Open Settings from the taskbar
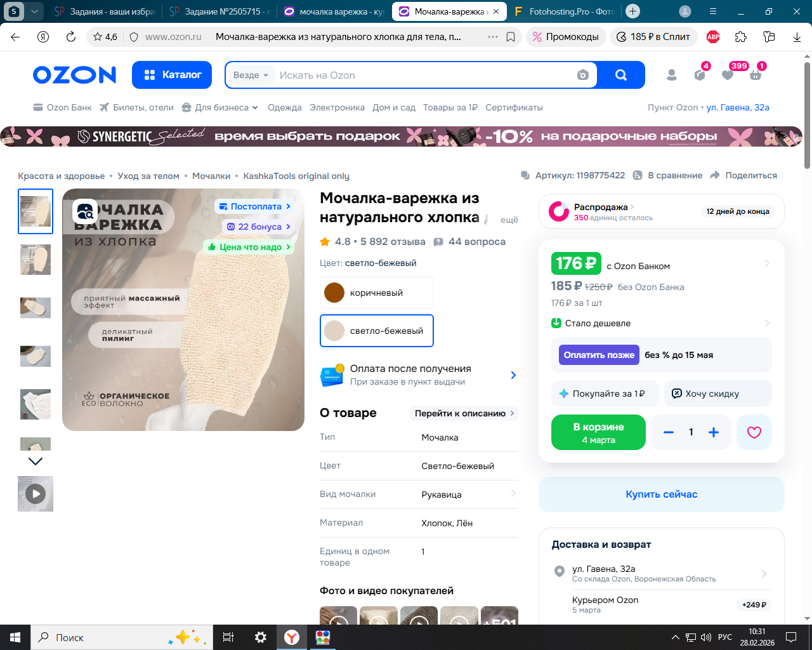 pos(260,637)
